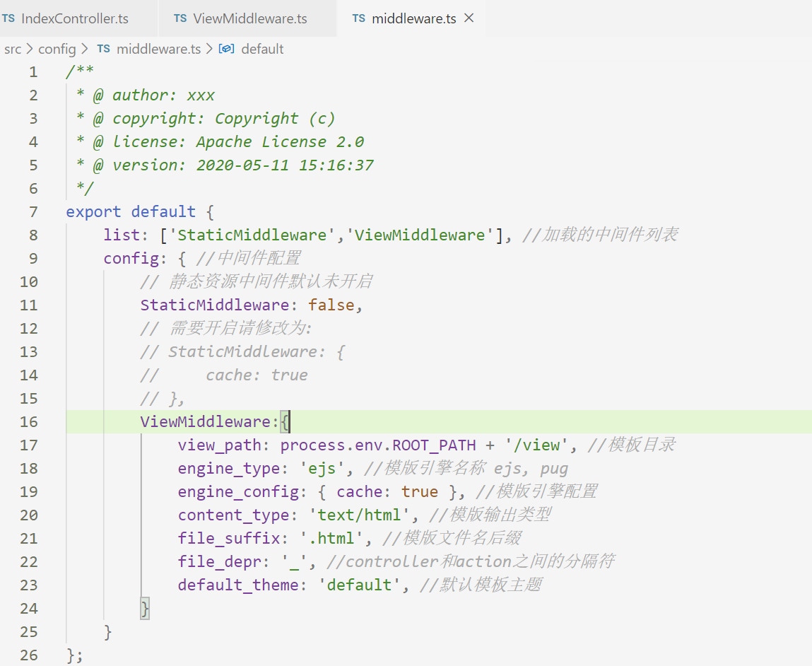This screenshot has width=812, height=666.
Task: Click the content_type property
Action: [233, 515]
